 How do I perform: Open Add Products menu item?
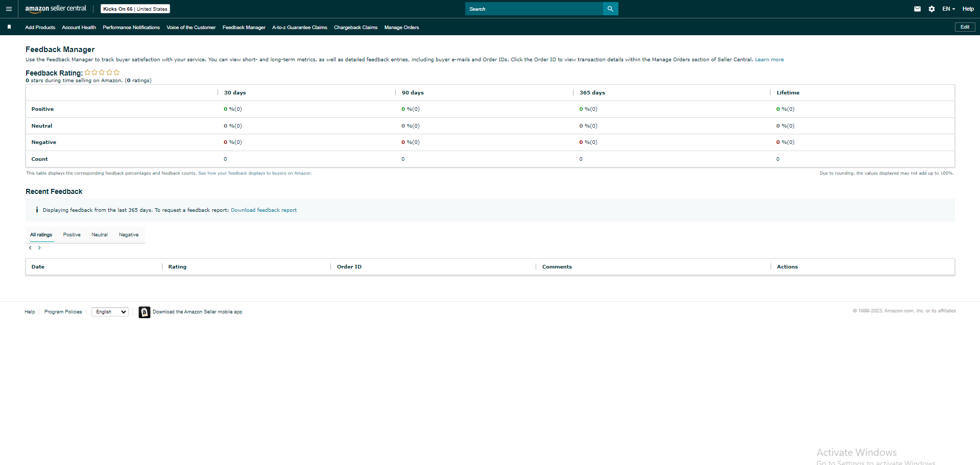[x=40, y=28]
